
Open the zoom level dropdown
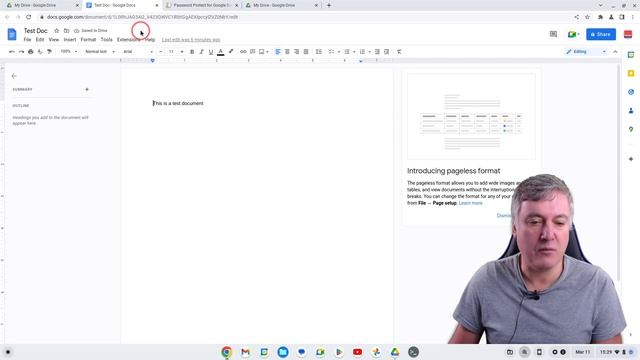[69, 52]
